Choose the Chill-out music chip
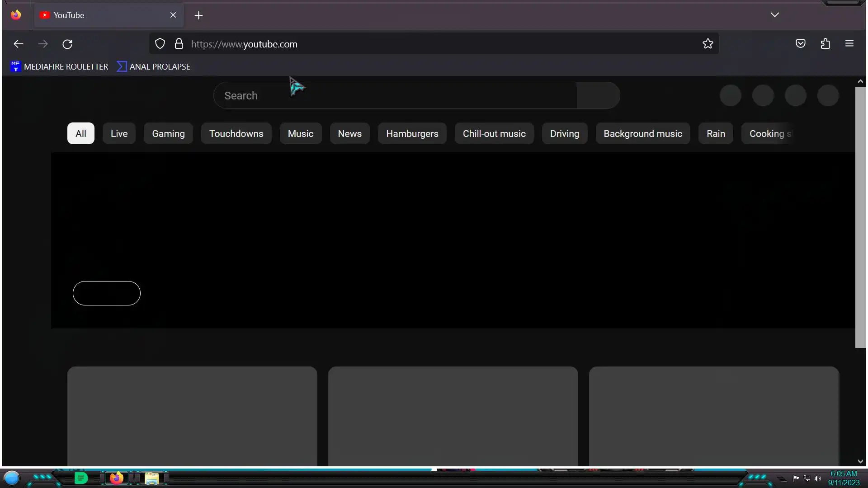This screenshot has width=868, height=488. pyautogui.click(x=494, y=134)
